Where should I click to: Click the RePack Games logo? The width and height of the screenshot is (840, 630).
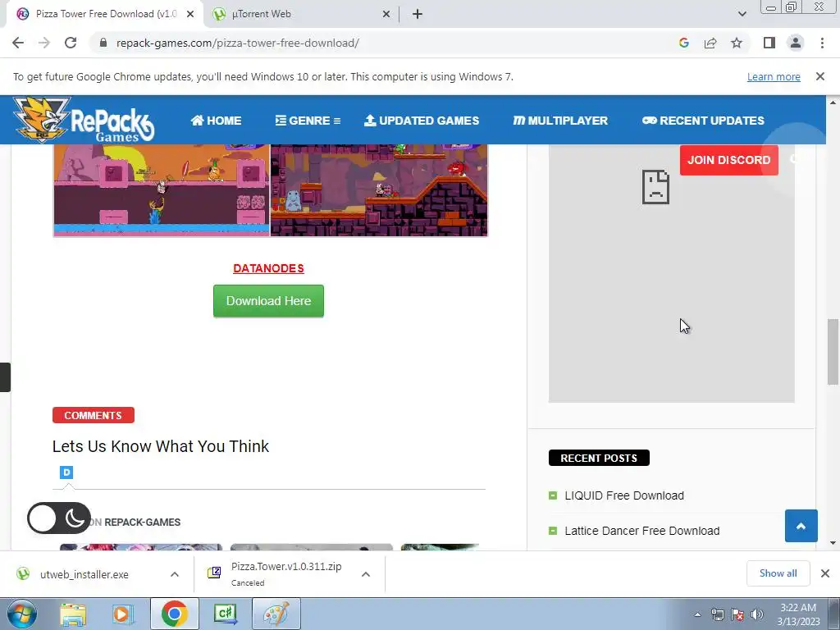coord(84,120)
